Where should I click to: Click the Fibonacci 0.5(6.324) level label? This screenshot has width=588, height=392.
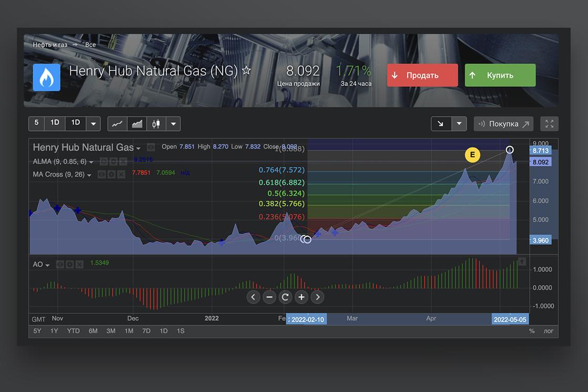point(286,193)
